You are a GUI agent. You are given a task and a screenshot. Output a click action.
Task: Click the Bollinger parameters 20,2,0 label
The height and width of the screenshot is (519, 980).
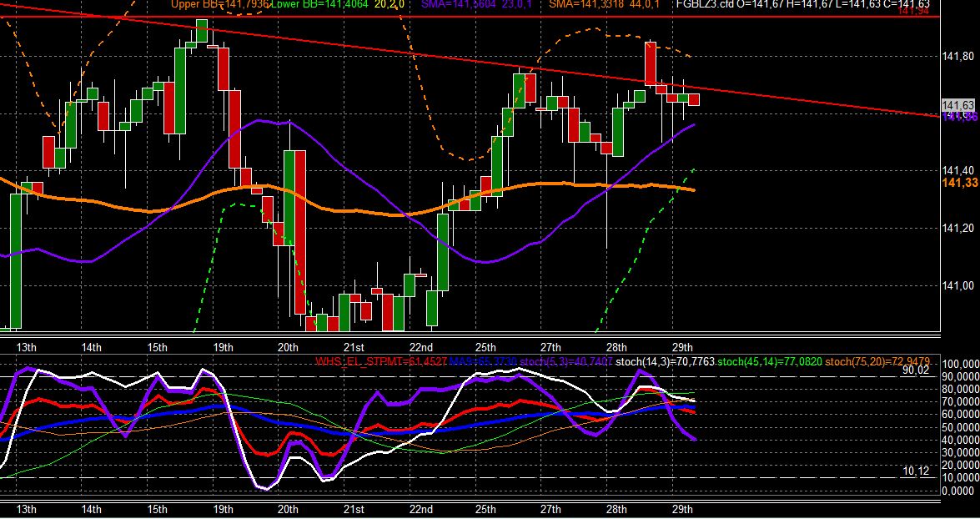(389, 3)
